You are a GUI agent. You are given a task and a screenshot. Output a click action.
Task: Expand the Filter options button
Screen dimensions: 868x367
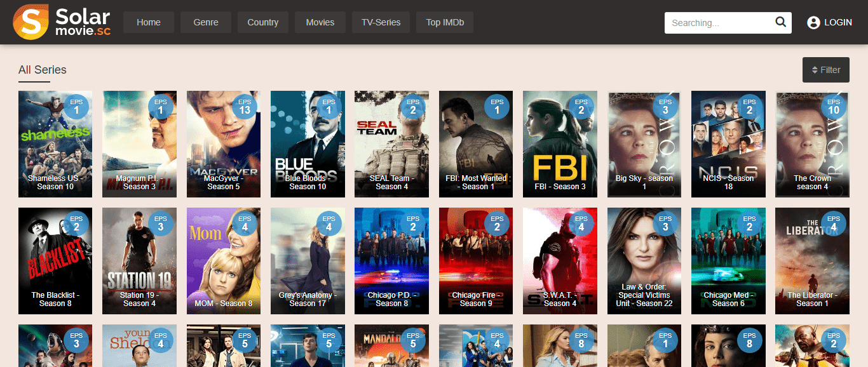tap(826, 70)
